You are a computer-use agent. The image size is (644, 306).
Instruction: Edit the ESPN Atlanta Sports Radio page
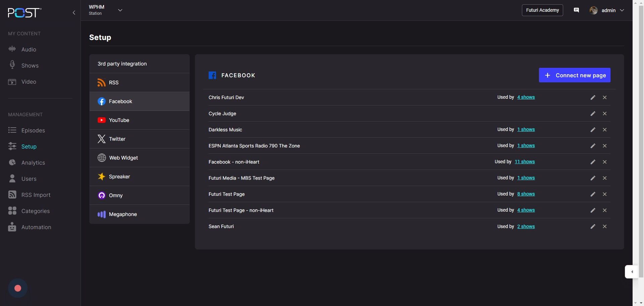593,146
